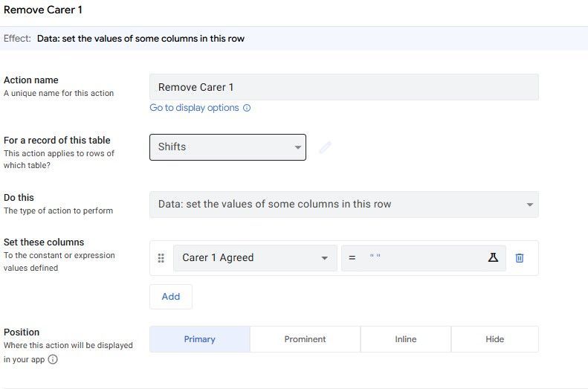
Task: Open Go to display options link
Action: (194, 108)
